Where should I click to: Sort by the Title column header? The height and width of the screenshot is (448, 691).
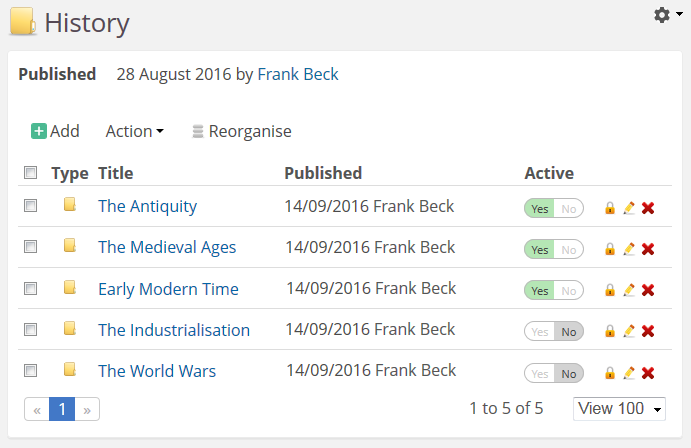click(115, 173)
